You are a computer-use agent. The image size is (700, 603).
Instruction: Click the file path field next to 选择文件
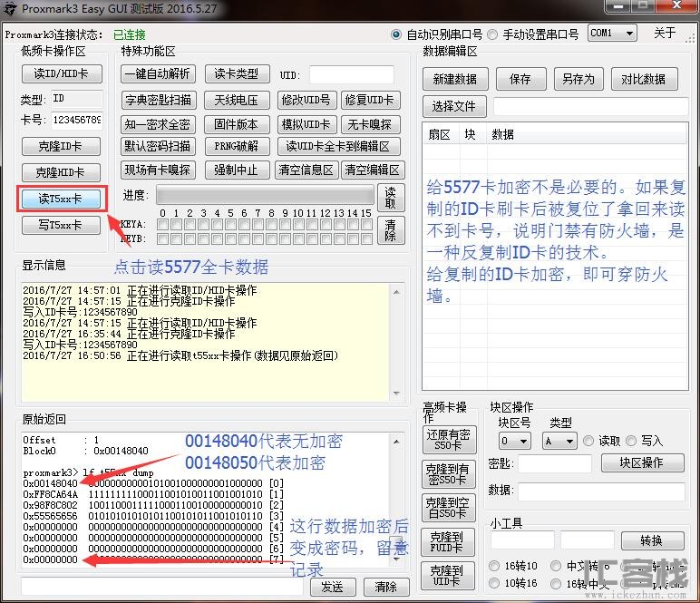(x=590, y=107)
